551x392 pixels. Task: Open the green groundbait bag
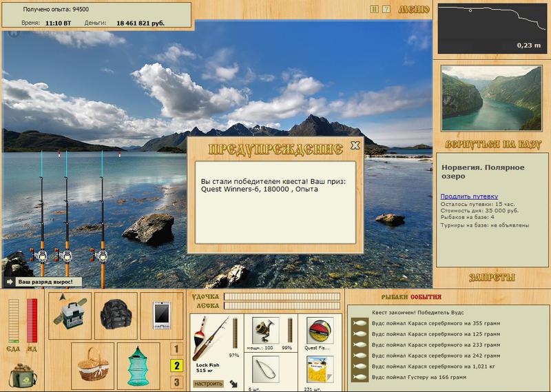click(23, 375)
